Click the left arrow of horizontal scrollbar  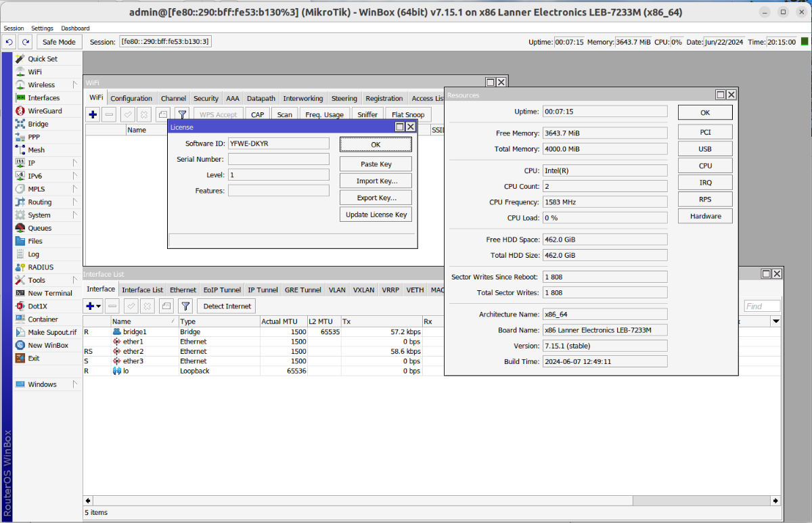pyautogui.click(x=88, y=501)
